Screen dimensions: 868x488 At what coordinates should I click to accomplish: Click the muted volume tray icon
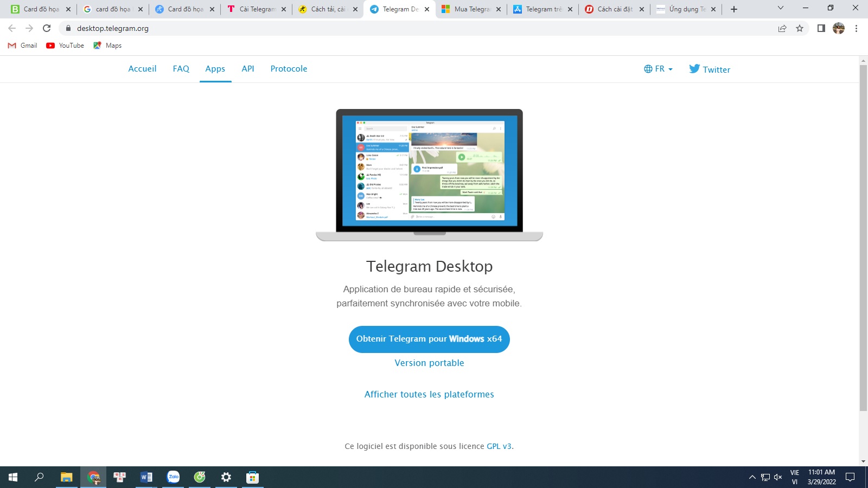coord(778,477)
